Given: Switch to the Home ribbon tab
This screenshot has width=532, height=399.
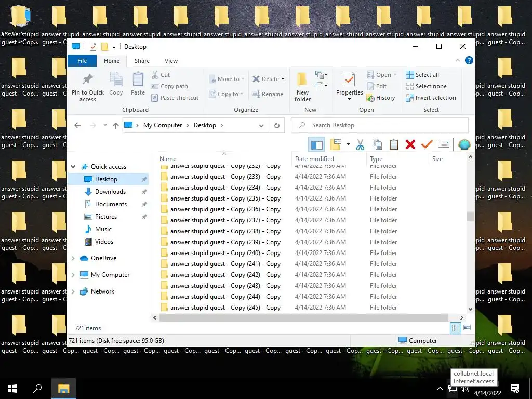Looking at the screenshot, I should [112, 61].
